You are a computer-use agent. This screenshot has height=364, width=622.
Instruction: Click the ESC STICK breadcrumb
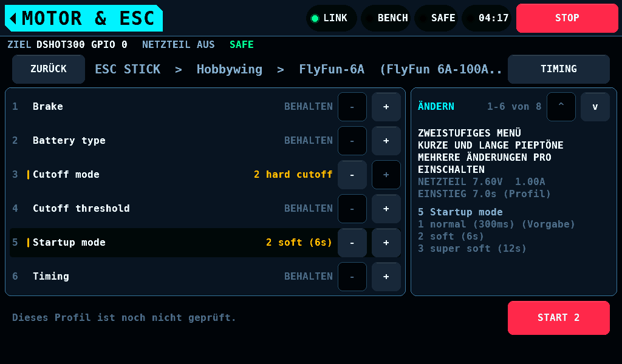128,69
